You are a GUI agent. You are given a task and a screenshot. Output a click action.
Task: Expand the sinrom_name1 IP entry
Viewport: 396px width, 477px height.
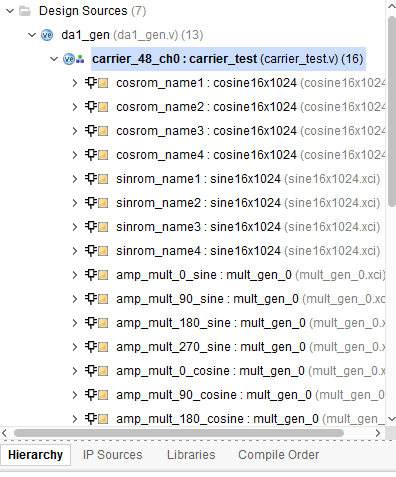click(75, 179)
